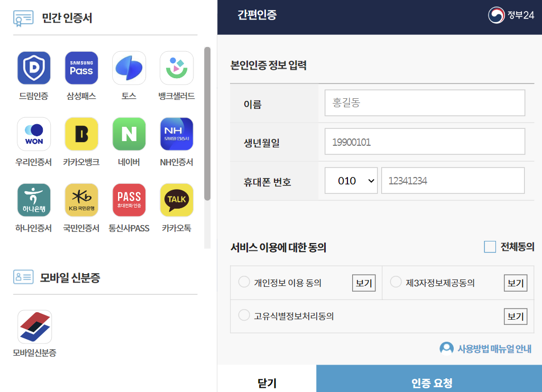Choose the KB 국민인증서 icon
Viewport: 542px width, 392px height.
tap(81, 200)
